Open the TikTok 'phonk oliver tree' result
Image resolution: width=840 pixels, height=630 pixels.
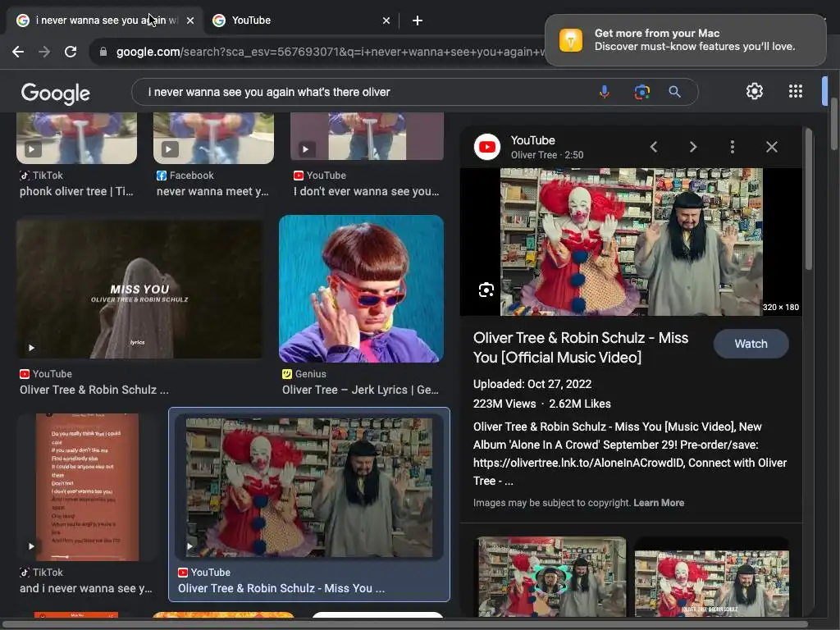[76, 191]
